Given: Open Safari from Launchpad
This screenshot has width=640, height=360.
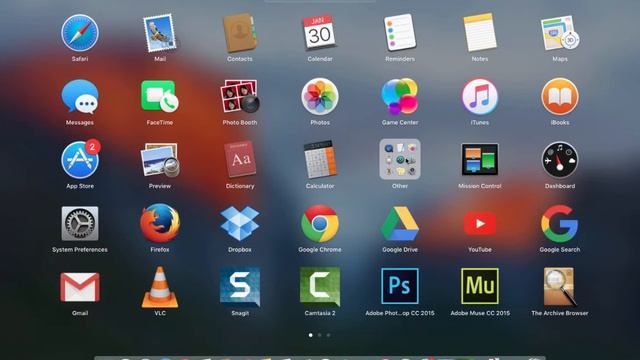Looking at the screenshot, I should pyautogui.click(x=80, y=33).
